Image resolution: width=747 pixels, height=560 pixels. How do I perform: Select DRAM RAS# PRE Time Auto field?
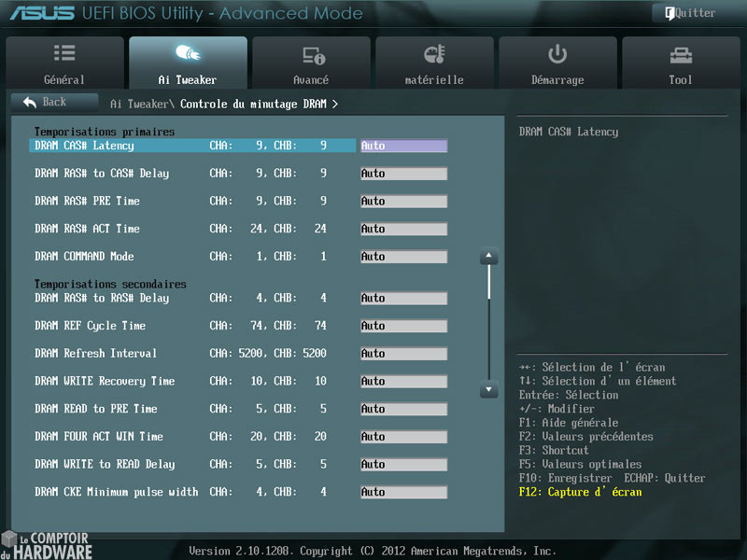coord(403,202)
